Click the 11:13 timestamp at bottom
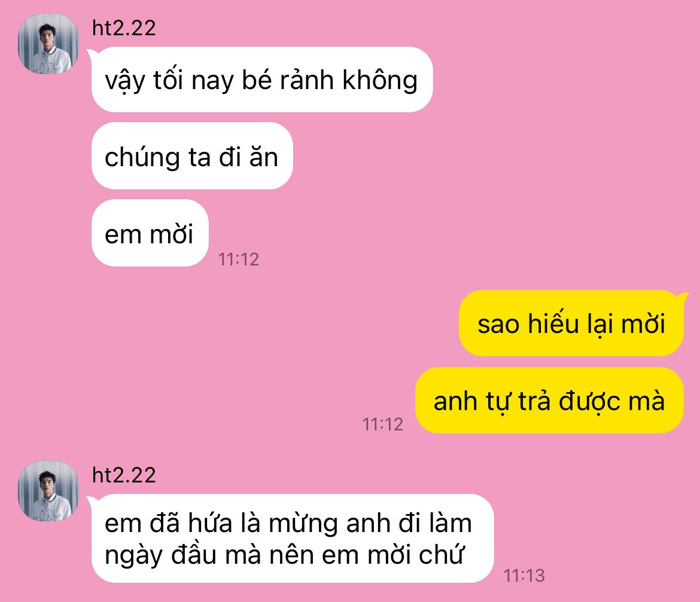Screen dimensions: 700x602 [524, 576]
